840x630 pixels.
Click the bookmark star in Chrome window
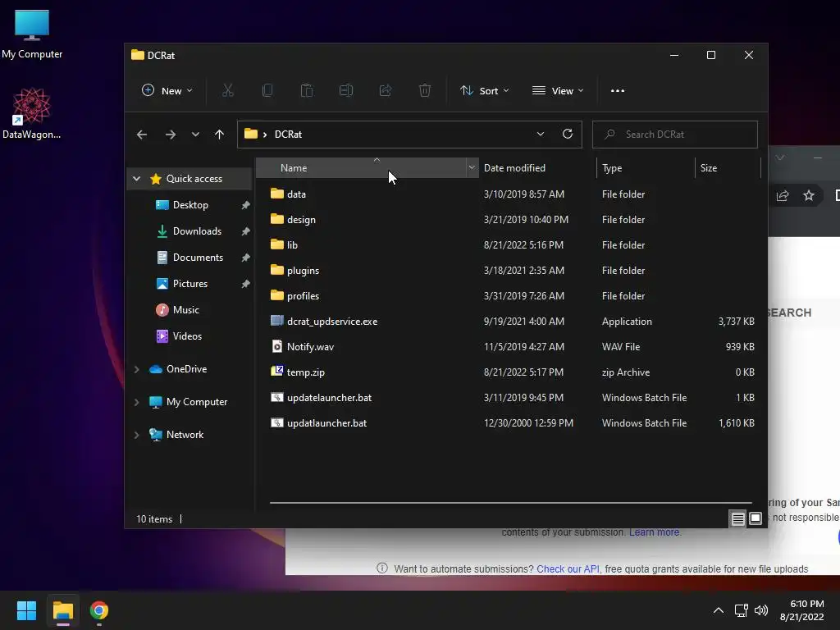pos(808,195)
